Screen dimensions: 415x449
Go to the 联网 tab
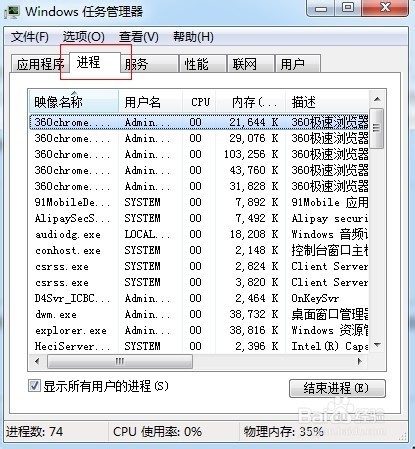[x=250, y=64]
